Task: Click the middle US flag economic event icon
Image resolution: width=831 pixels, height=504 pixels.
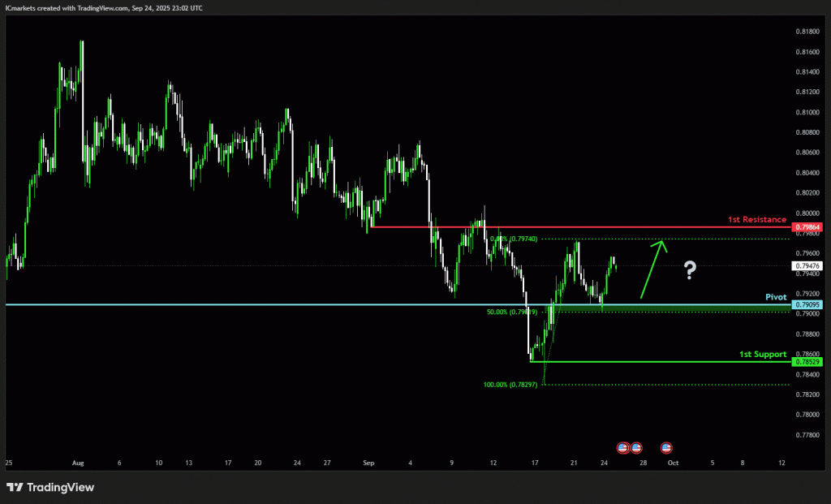Action: 636,447
